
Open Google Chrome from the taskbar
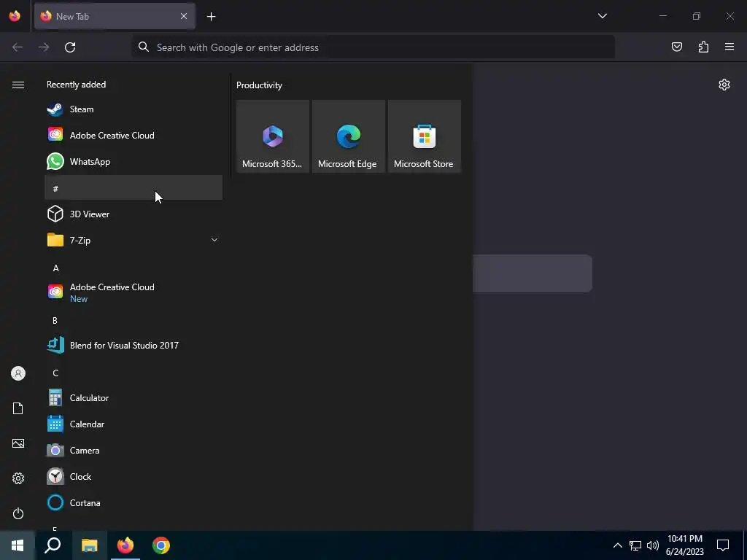[161, 545]
